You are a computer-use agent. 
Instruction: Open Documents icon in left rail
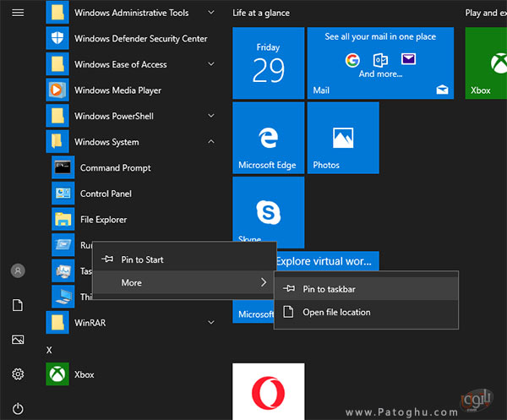tap(18, 305)
